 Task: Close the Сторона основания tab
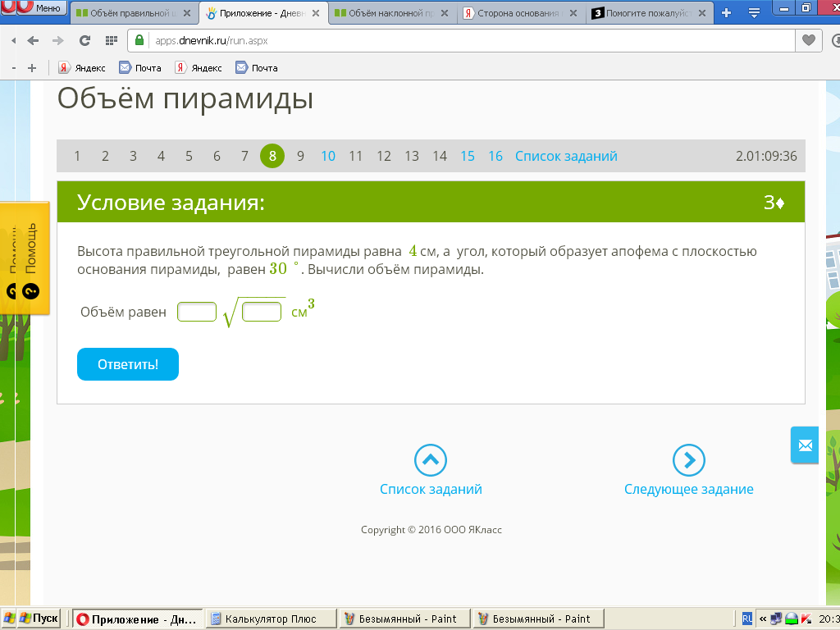(x=573, y=13)
